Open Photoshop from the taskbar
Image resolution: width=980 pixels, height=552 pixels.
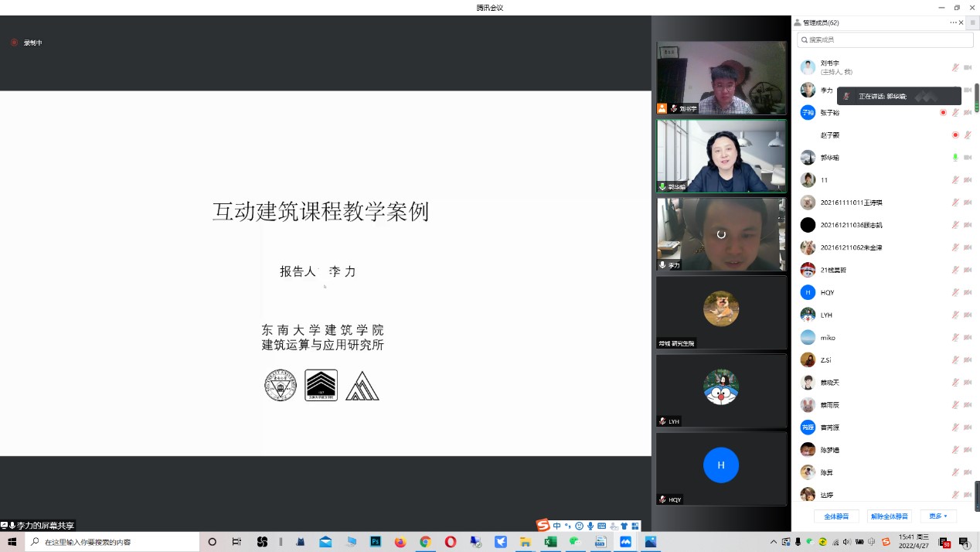click(376, 542)
